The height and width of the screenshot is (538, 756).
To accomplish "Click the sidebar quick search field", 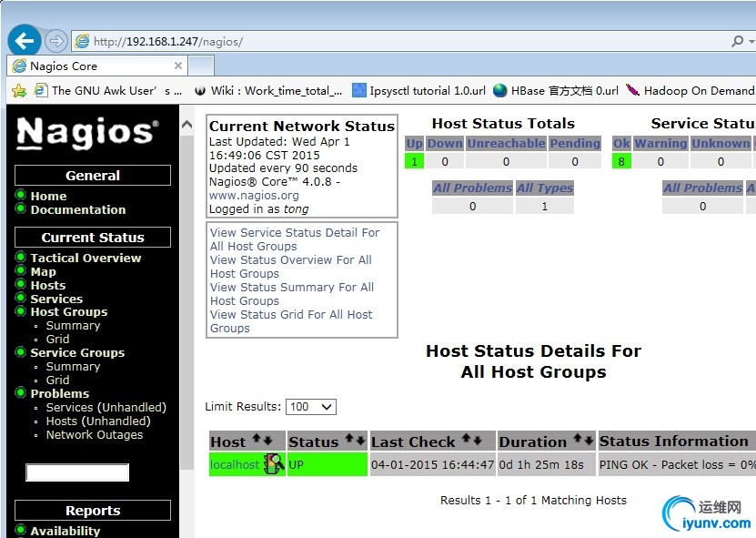I will coord(77,472).
